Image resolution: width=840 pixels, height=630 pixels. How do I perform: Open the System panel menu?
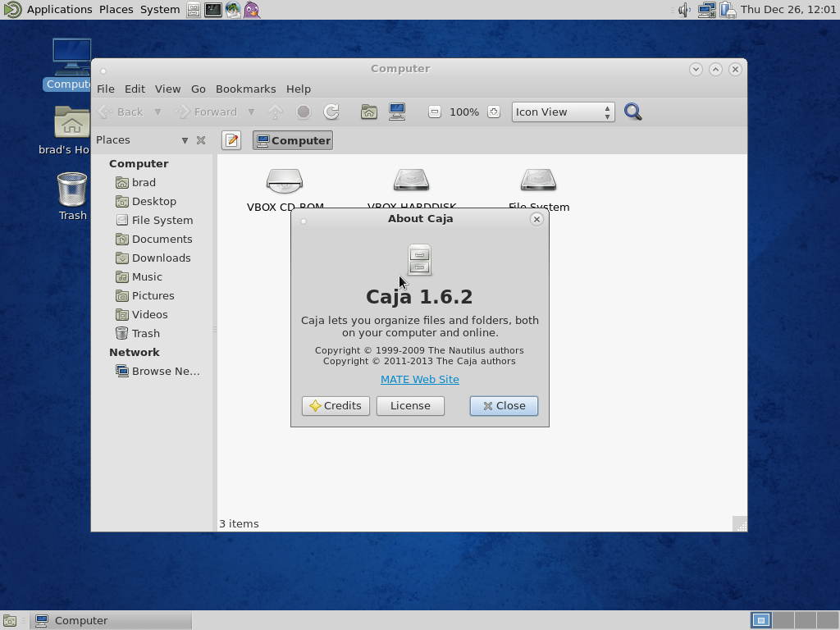click(x=160, y=10)
